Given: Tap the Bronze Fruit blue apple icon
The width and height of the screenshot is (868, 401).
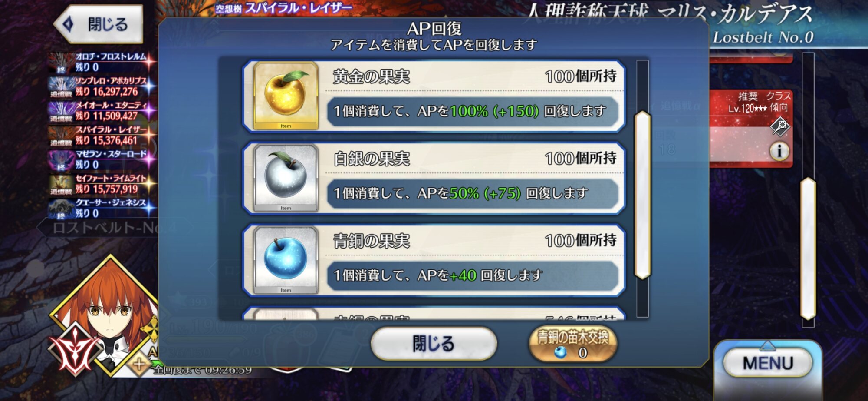Looking at the screenshot, I should (286, 260).
